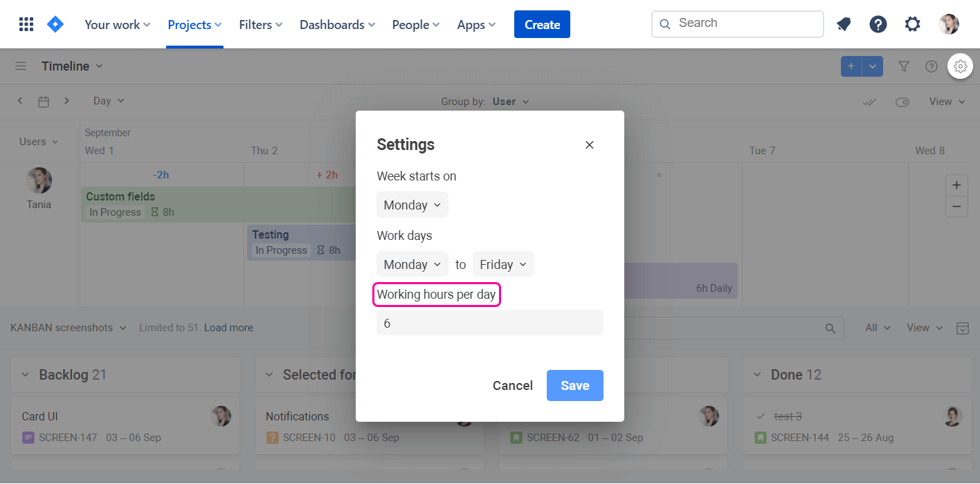Click the double checkmark icon
Screen dimensions: 980x484
click(870, 102)
